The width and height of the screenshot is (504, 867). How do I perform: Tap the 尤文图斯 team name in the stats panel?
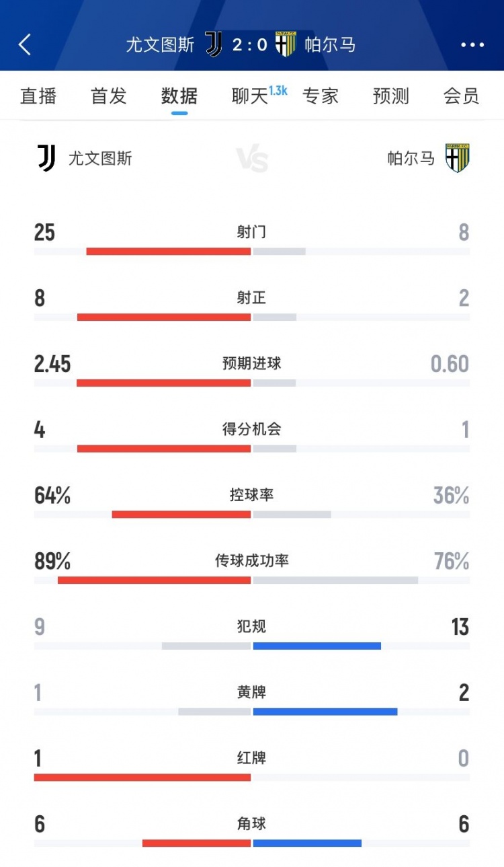[100, 159]
